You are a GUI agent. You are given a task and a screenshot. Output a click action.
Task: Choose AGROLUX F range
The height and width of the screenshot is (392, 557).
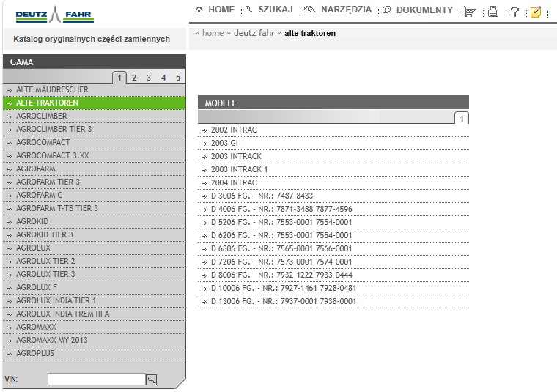[94, 287]
